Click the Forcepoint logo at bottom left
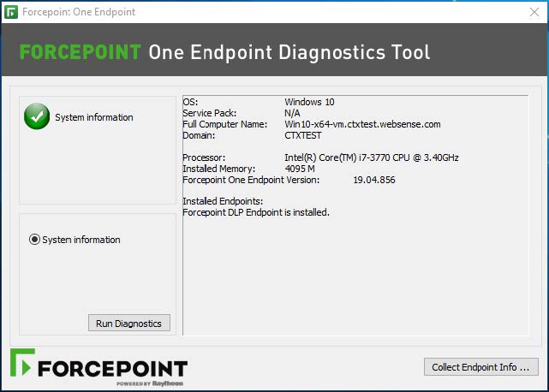Screen dimensions: 549x392 [98, 367]
